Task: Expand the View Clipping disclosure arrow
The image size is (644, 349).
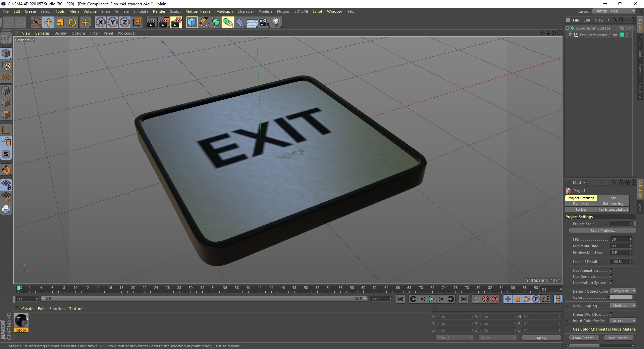Action: 567,306
